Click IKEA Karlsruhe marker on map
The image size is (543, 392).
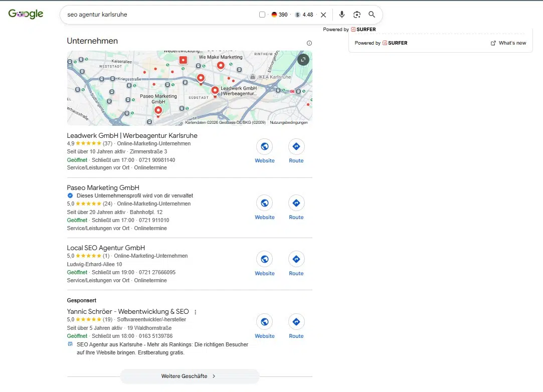click(253, 77)
